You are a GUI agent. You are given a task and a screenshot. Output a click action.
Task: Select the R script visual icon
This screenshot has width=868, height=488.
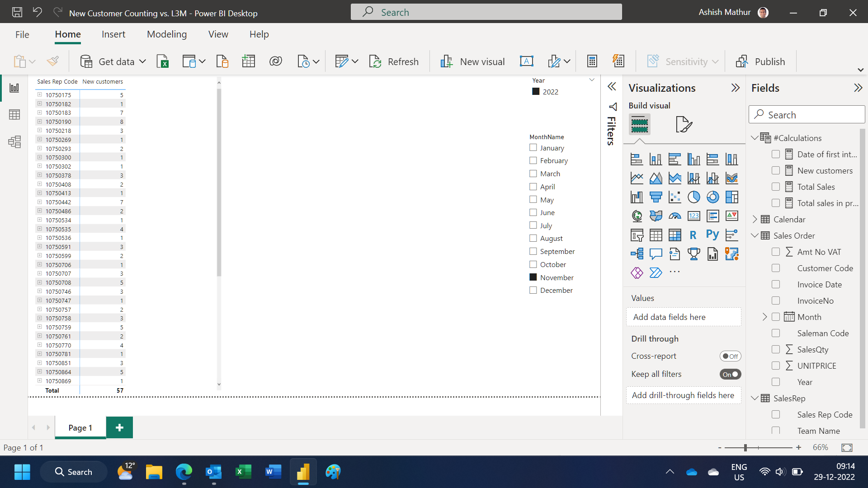(693, 235)
